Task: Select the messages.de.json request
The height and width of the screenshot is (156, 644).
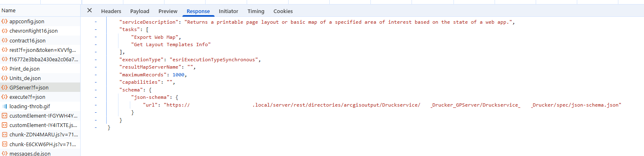Action: 40,153
